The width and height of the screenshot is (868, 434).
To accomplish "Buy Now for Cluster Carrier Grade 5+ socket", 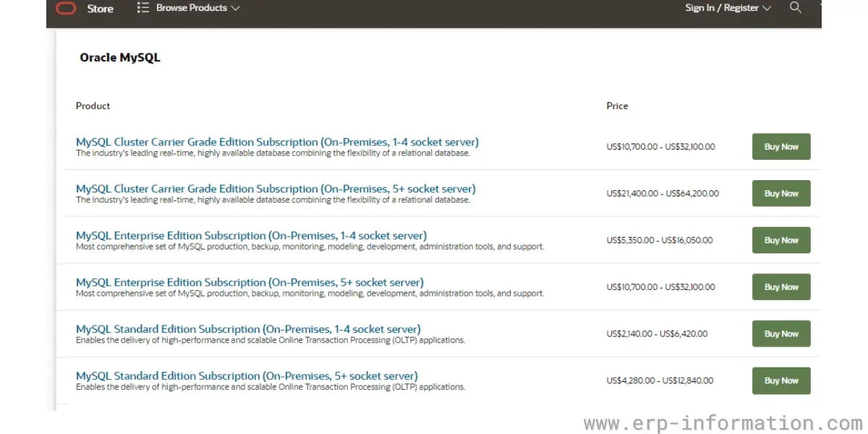I will coord(781,194).
